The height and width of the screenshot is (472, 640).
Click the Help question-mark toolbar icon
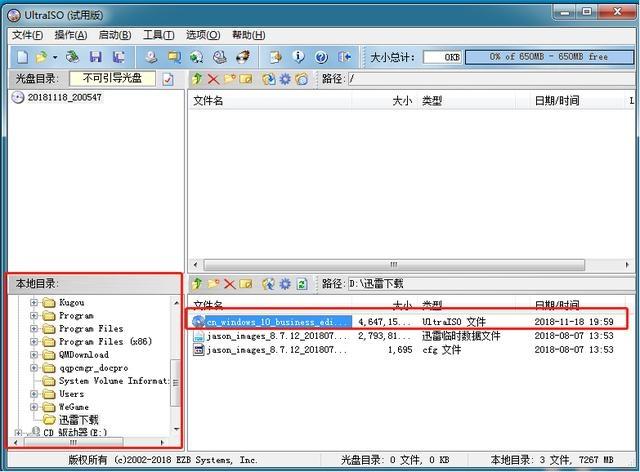[321, 57]
